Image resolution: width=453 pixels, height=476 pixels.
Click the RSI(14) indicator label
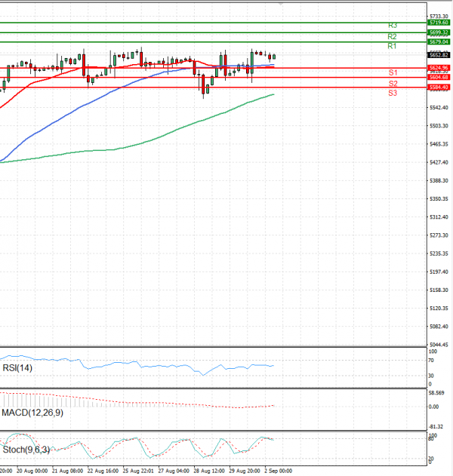[x=17, y=368]
